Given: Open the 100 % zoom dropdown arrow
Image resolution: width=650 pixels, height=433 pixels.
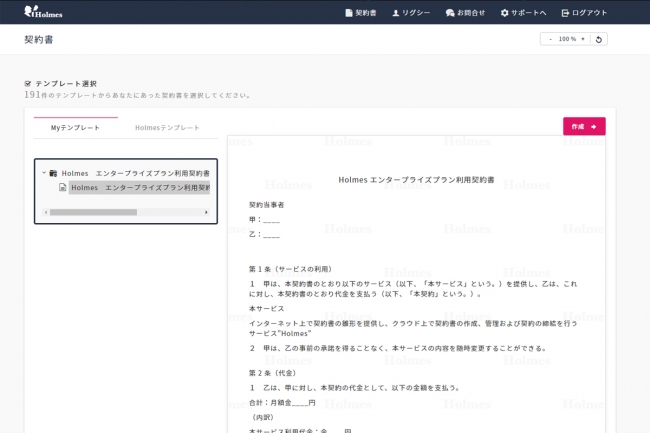Looking at the screenshot, I should point(583,39).
